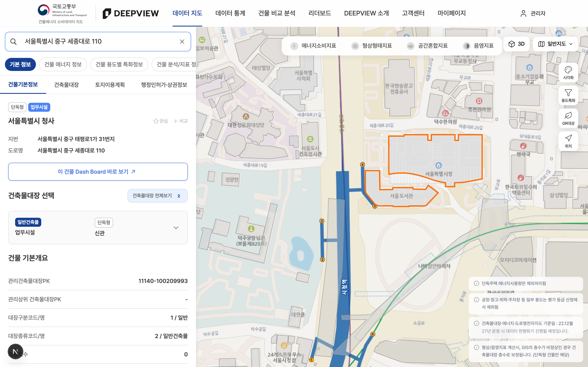Open 이 건물 Dash Board 바로 보기
Screen dimensions: 588x367
coord(98,172)
